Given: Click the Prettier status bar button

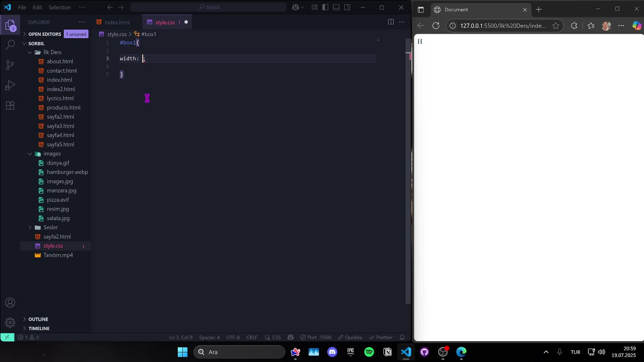Looking at the screenshot, I should coord(381,337).
